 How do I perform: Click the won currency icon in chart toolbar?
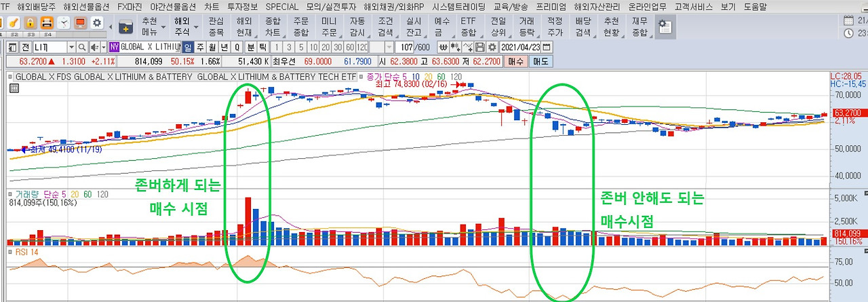click(443, 48)
